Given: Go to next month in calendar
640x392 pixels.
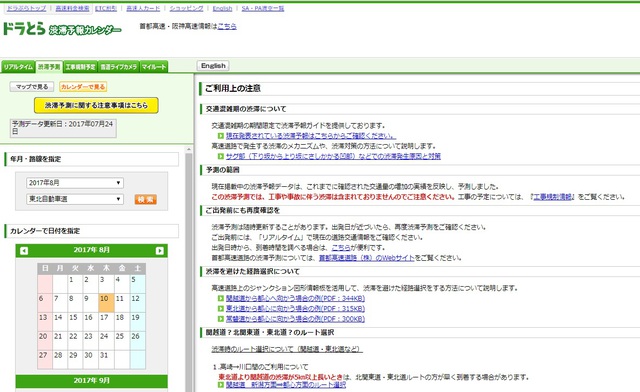Looking at the screenshot, I should point(160,251).
